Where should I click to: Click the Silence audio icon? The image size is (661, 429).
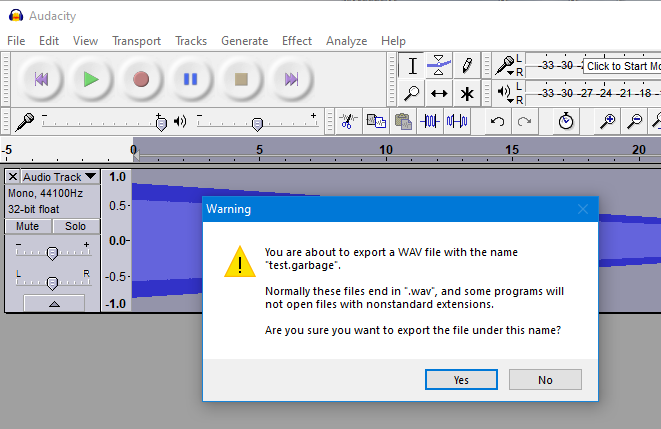click(457, 121)
